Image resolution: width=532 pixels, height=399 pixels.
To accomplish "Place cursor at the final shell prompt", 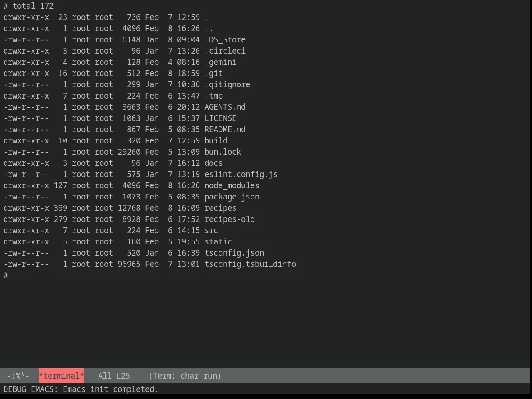I will point(6,275).
